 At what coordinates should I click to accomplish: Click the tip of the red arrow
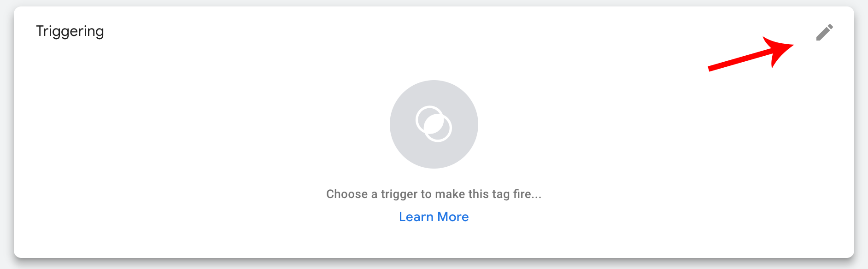click(x=791, y=45)
